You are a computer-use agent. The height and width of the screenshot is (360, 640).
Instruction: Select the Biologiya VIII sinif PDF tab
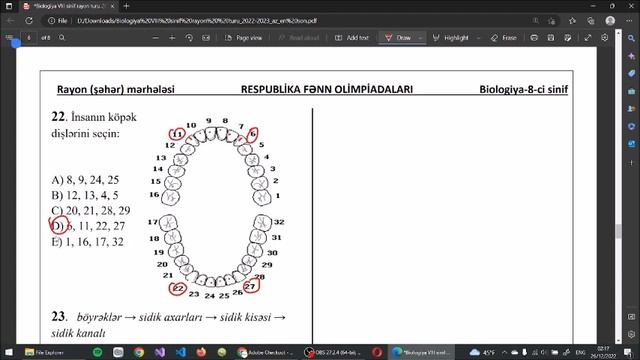click(69, 6)
